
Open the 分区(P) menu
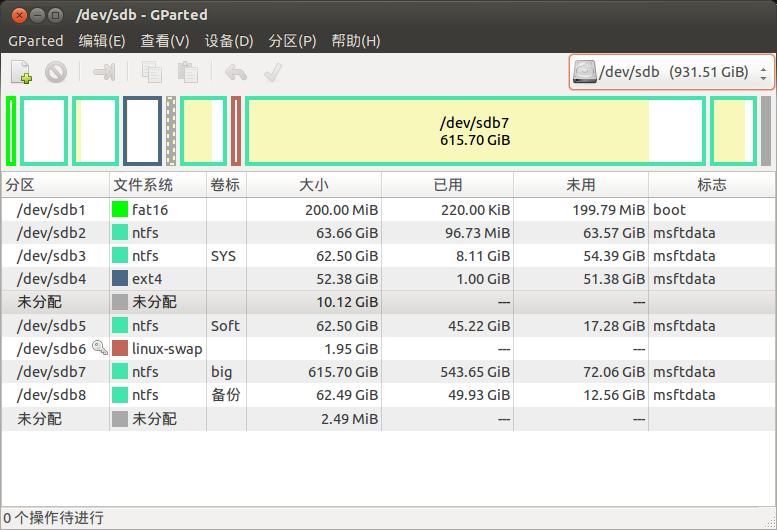click(x=292, y=41)
